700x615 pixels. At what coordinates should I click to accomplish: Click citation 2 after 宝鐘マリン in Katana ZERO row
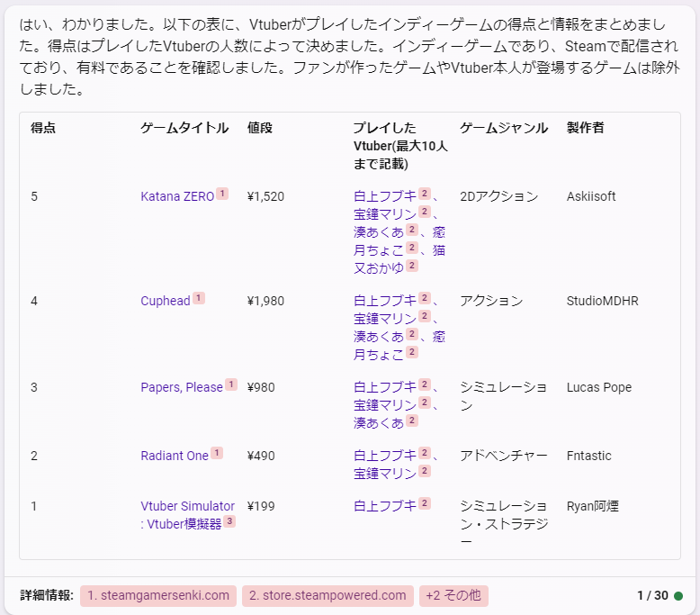[x=425, y=212]
